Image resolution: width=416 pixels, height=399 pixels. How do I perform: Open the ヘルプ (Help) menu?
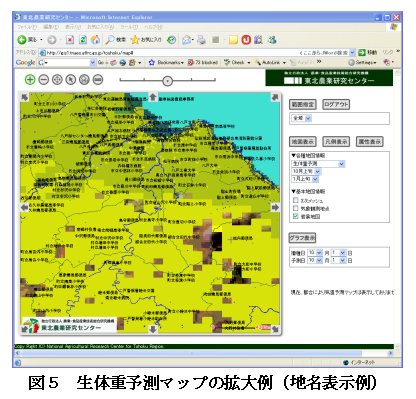coord(153,27)
